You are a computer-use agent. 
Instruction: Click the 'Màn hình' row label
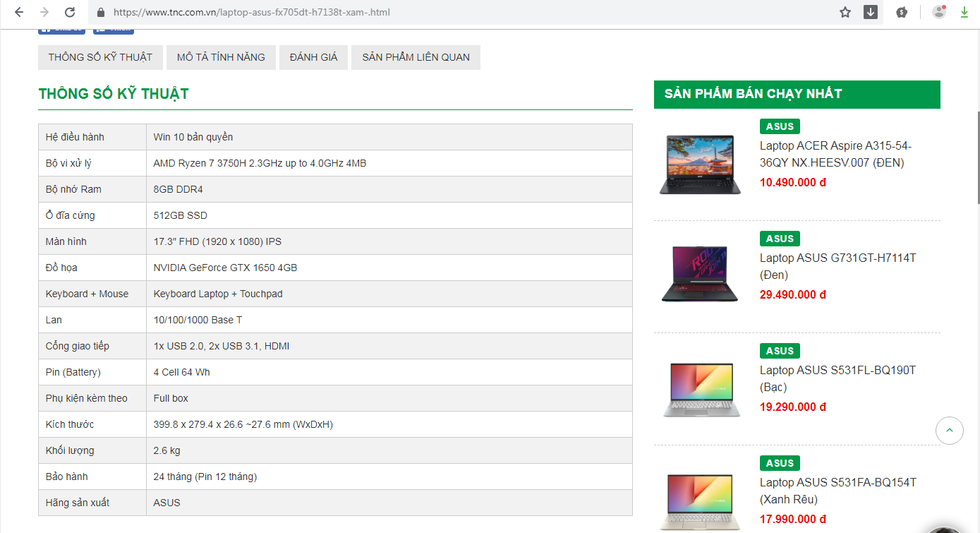(x=66, y=241)
